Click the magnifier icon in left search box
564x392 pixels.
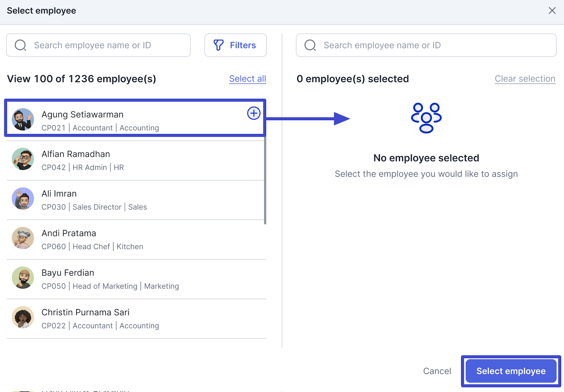[20, 45]
